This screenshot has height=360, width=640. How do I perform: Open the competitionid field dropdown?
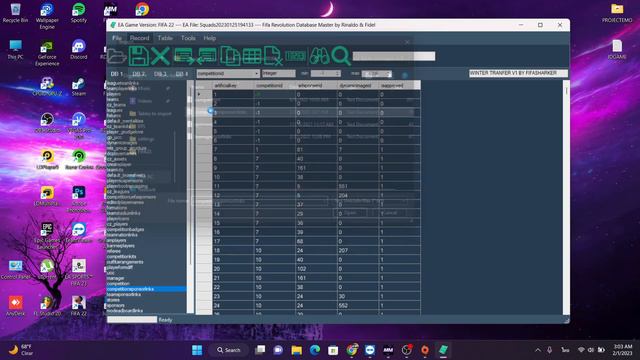228,73
